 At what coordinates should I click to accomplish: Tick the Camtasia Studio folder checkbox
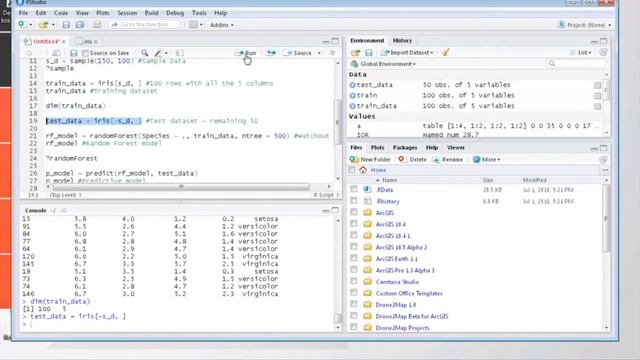click(353, 281)
